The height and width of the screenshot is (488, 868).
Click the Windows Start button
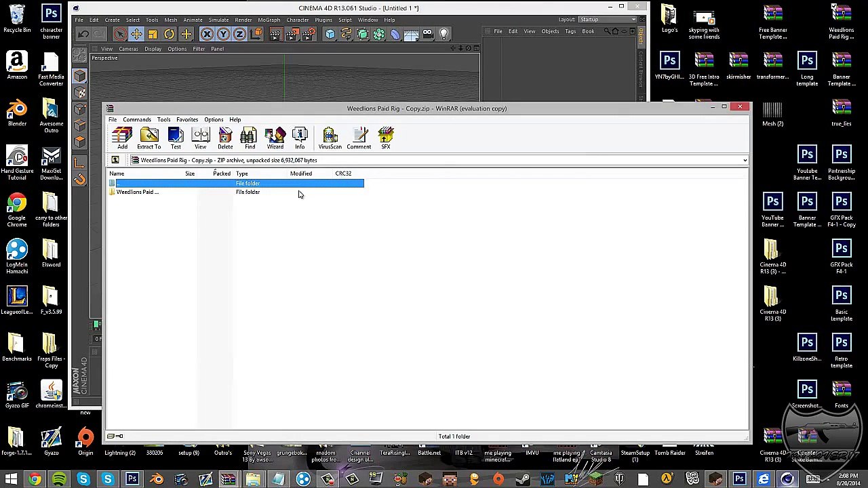pyautogui.click(x=11, y=480)
